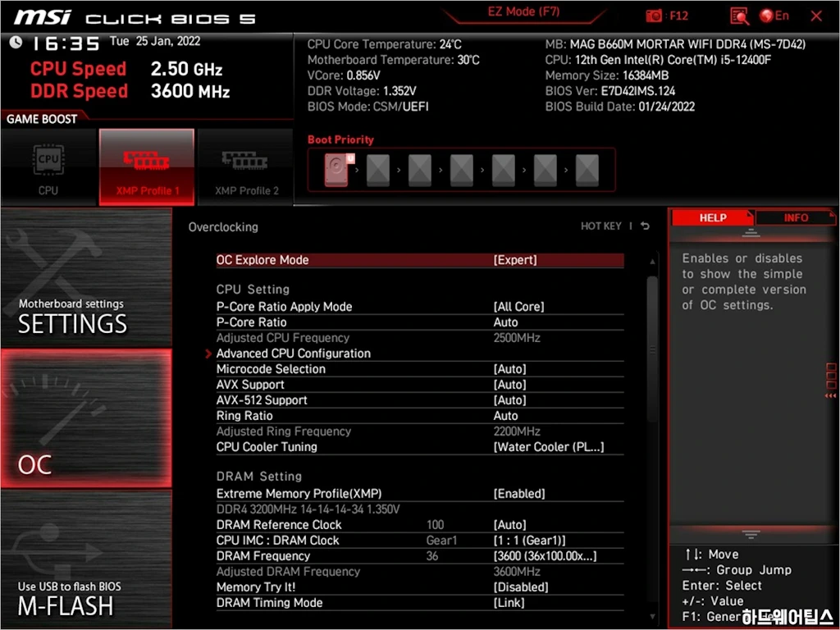Viewport: 840px width, 630px height.
Task: Open the motherboard SETTINGS tile
Action: click(86, 279)
